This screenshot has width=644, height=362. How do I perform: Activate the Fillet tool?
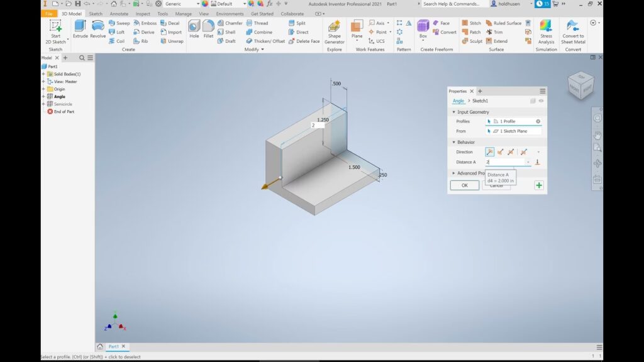click(x=208, y=29)
